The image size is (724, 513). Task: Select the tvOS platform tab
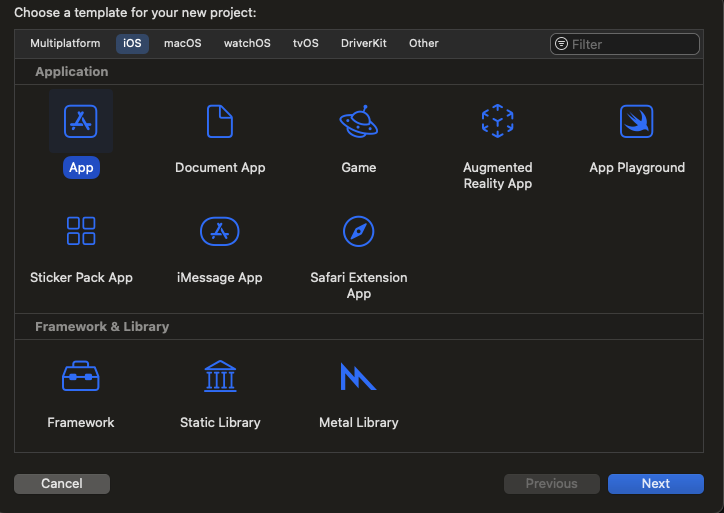(x=304, y=44)
